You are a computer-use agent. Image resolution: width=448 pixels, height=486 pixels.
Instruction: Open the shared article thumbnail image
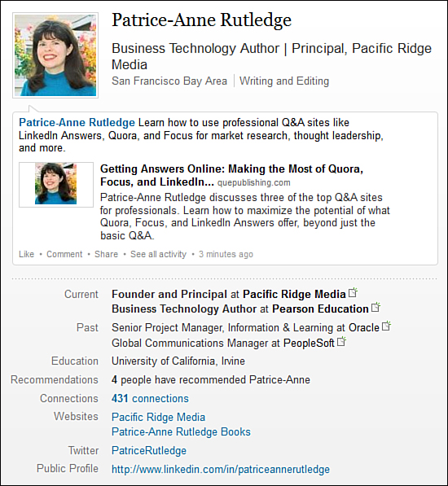point(56,184)
